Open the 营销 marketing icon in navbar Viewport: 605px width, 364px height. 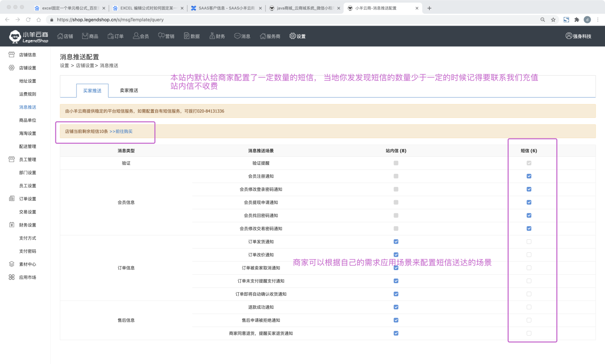161,36
